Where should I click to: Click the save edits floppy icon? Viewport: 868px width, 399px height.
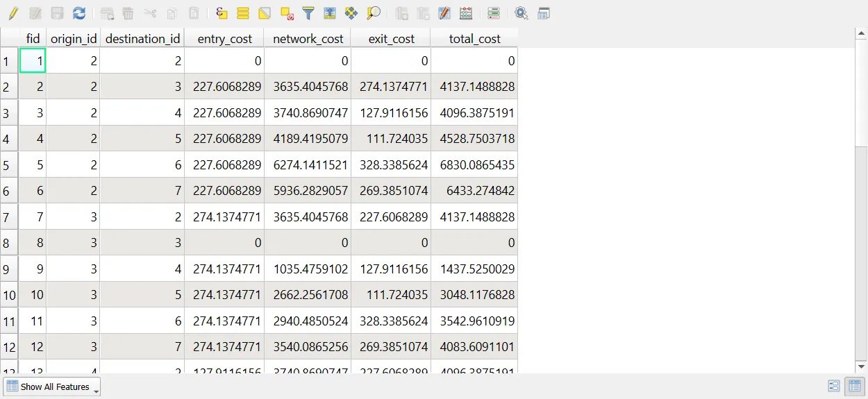click(x=58, y=13)
